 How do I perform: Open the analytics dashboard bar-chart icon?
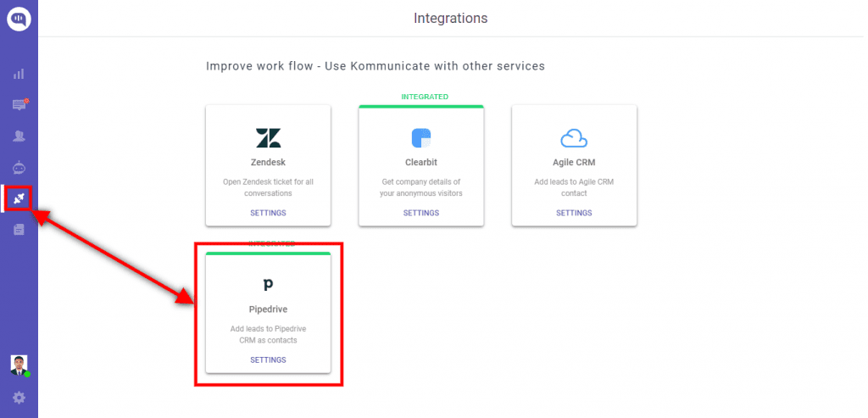coord(19,74)
